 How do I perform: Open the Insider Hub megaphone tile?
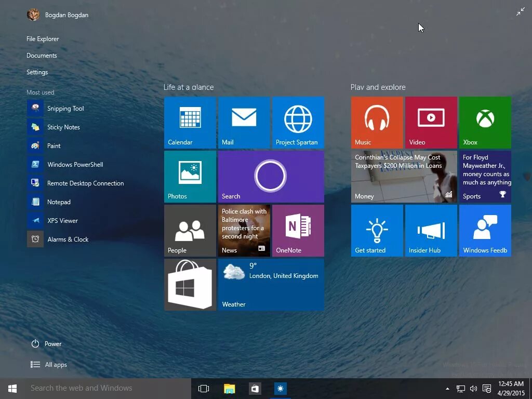click(x=431, y=230)
